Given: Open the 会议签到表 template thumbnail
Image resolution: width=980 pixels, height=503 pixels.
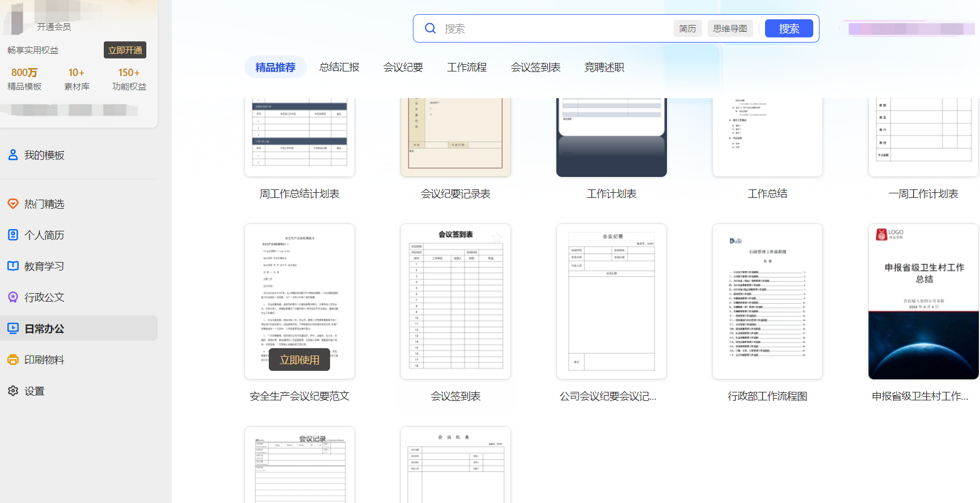Looking at the screenshot, I should 455,301.
